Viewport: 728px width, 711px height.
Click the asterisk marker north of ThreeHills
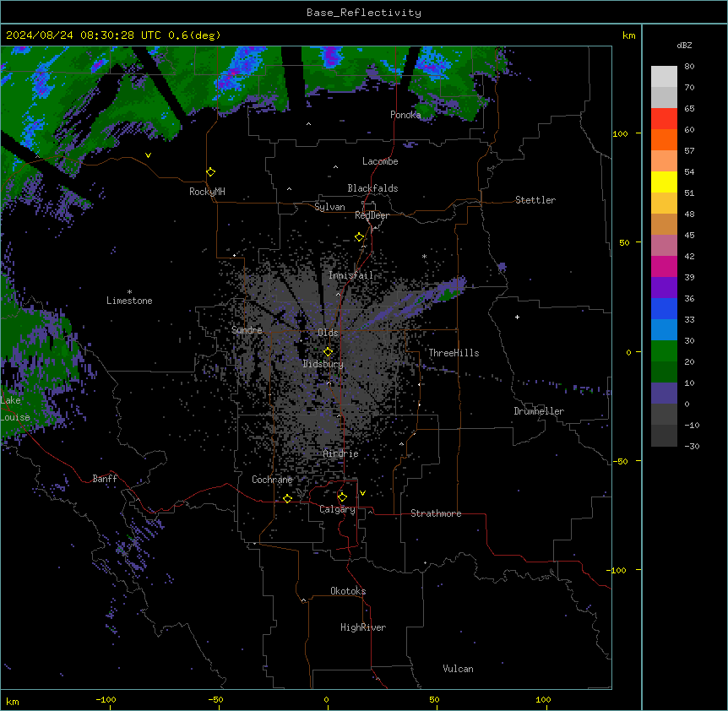(x=424, y=256)
